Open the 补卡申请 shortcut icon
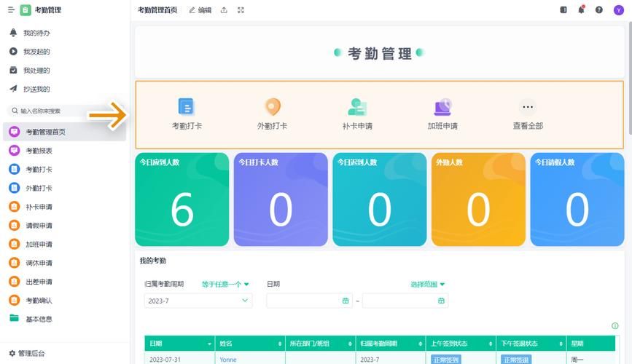The image size is (632, 364). [x=357, y=107]
